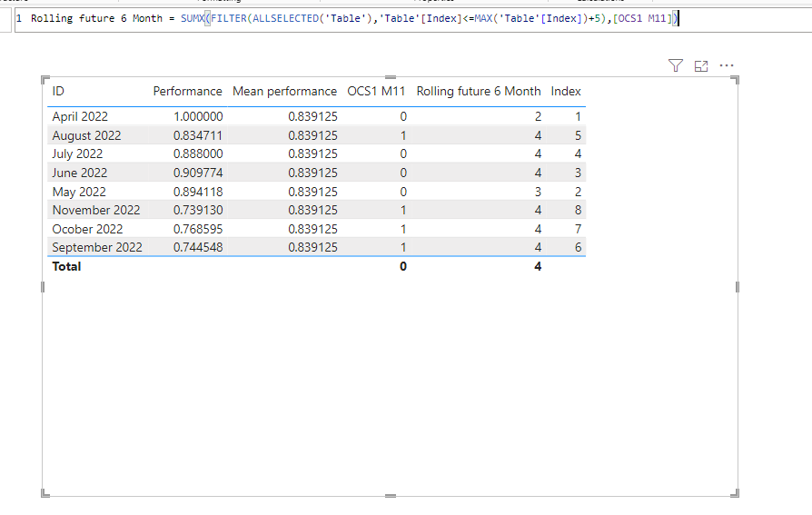Sort by the Index column header

tap(566, 91)
